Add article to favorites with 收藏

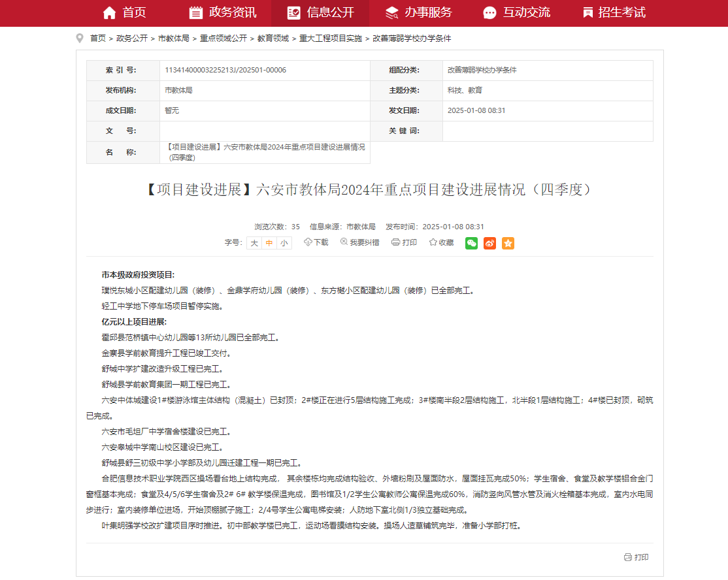(441, 242)
